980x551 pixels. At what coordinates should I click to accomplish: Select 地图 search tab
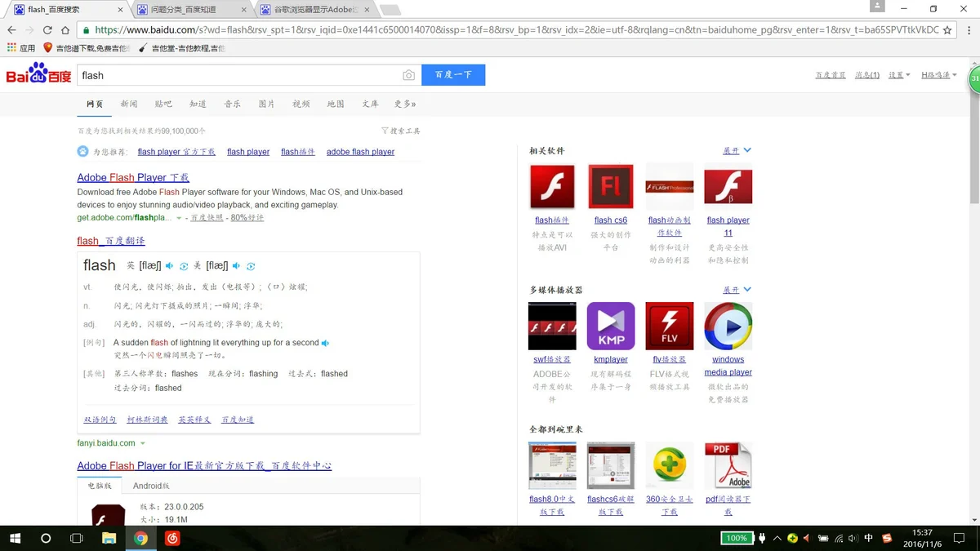click(x=336, y=104)
